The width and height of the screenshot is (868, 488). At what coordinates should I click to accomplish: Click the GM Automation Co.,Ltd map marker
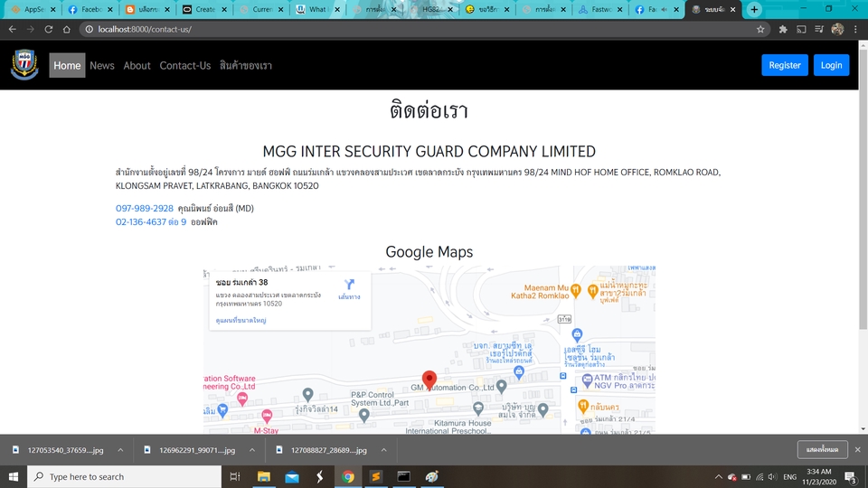pyautogui.click(x=502, y=386)
